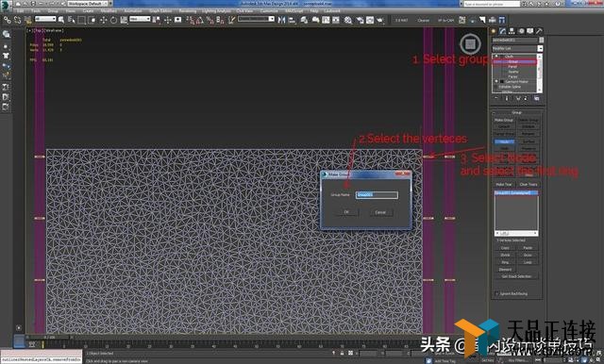Open the Selection Filter dropdown
The image size is (604, 364).
click(x=45, y=19)
